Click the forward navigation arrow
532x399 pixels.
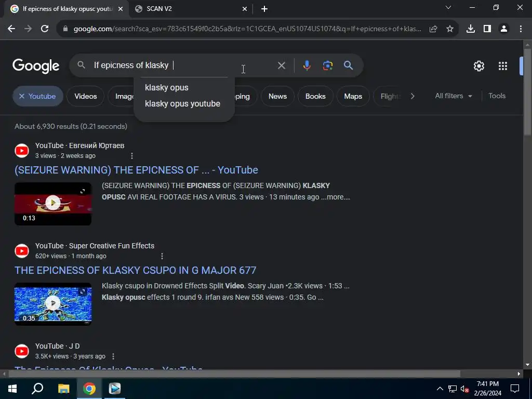tap(28, 29)
